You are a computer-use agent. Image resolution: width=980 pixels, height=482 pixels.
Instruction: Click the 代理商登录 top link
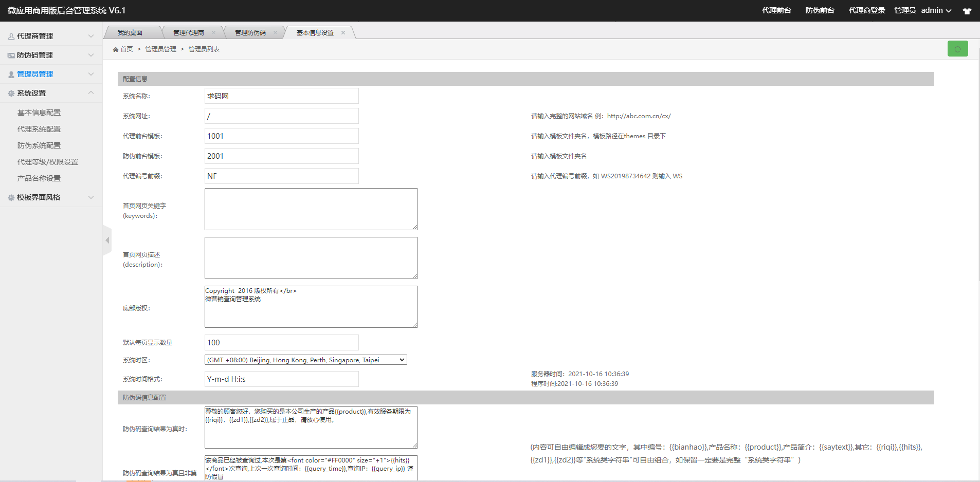pyautogui.click(x=867, y=10)
